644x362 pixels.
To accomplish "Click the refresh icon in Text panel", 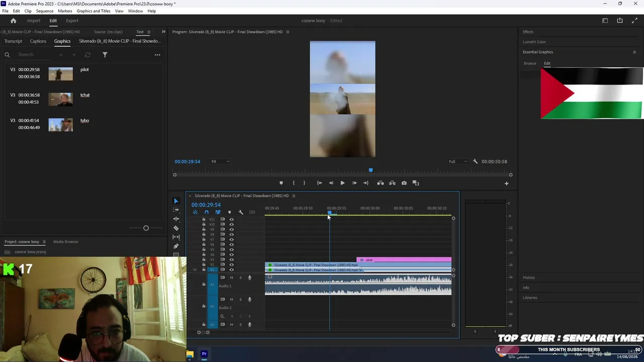I will coord(88,55).
